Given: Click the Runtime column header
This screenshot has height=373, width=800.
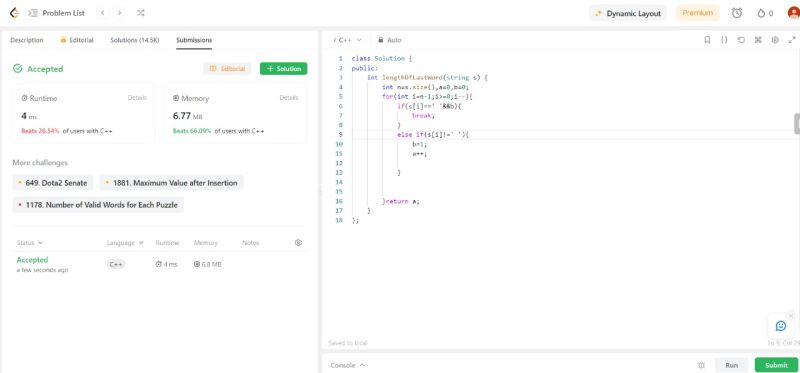Looking at the screenshot, I should click(167, 243).
